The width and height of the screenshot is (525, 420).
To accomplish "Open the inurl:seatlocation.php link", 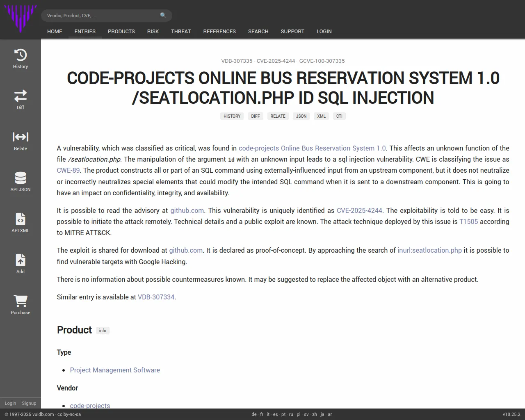I will click(x=429, y=250).
